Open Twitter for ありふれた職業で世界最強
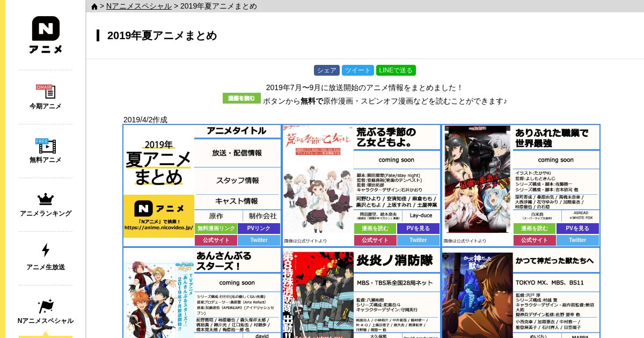Screen dimensions: 644x338 tap(577, 240)
